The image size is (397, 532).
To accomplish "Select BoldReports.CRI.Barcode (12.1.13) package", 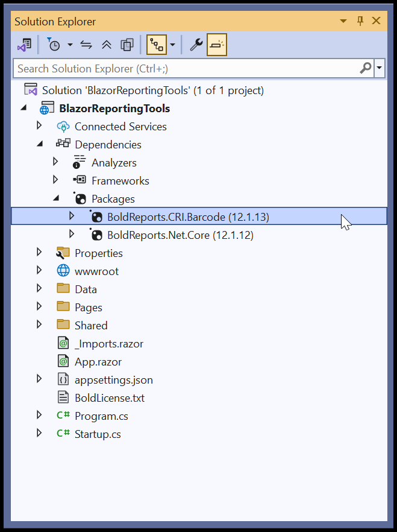I will point(188,217).
